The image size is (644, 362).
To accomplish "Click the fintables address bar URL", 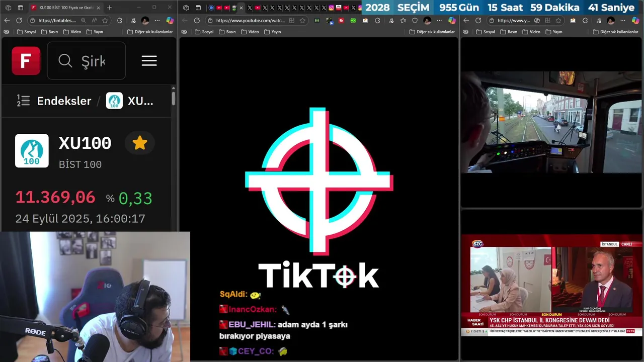I will pyautogui.click(x=57, y=21).
